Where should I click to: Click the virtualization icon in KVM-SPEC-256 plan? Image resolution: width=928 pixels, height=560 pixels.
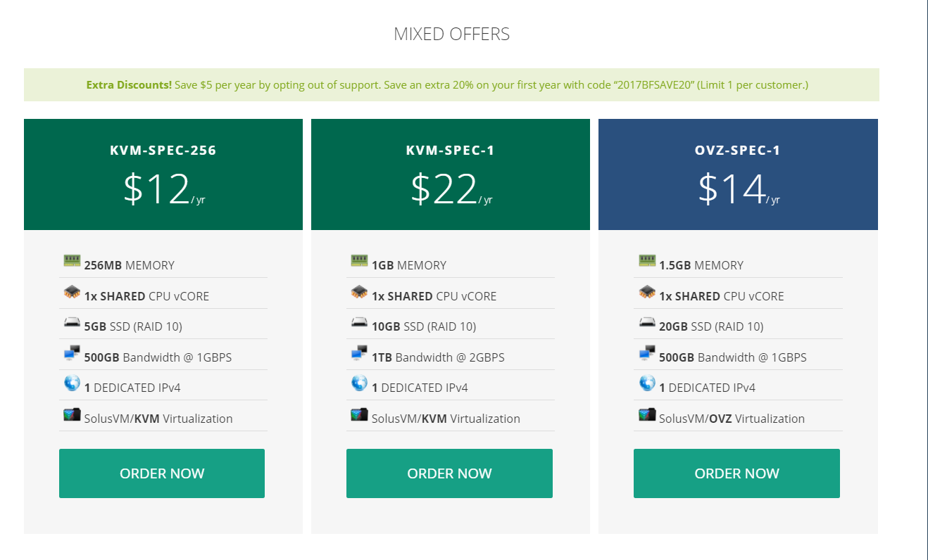pyautogui.click(x=72, y=415)
